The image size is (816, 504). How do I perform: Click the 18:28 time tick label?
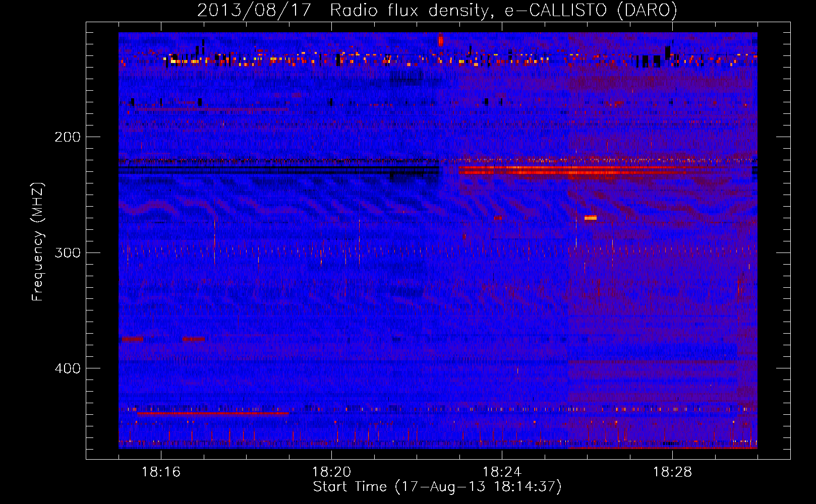click(672, 472)
